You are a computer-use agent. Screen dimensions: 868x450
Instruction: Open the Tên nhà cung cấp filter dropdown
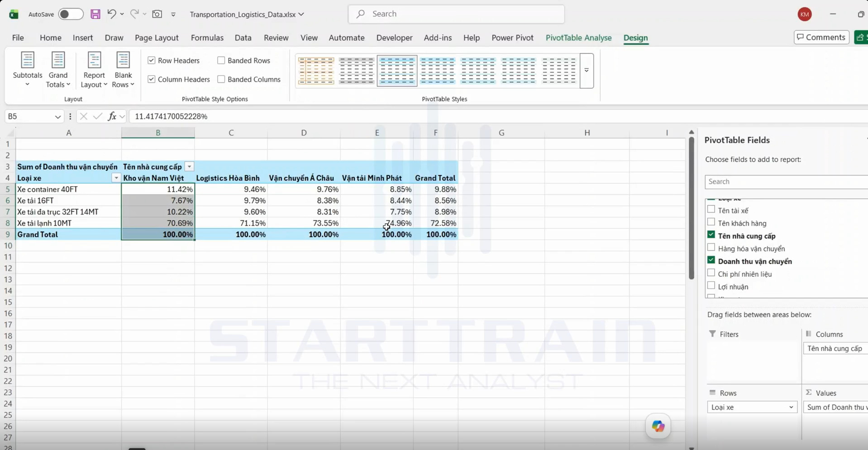[190, 167]
